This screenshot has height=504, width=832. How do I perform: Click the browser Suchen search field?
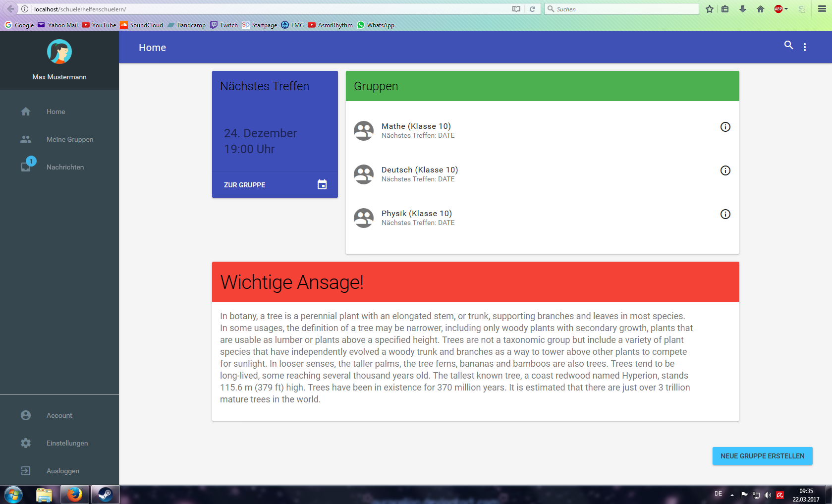coord(621,9)
